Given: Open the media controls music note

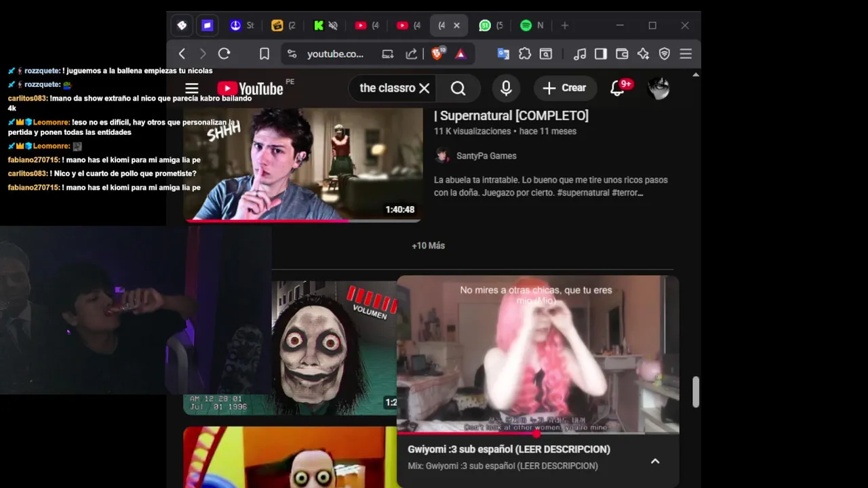Looking at the screenshot, I should (580, 54).
